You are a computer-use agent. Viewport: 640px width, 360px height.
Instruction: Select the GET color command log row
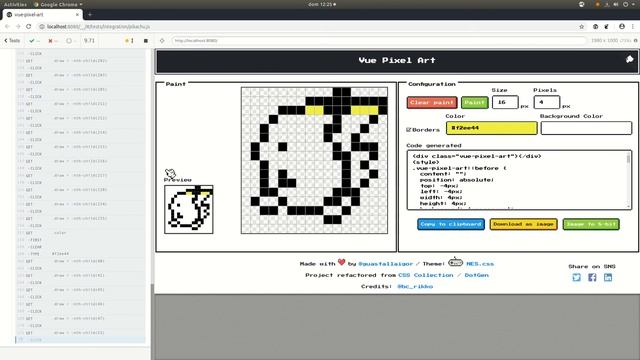tap(80, 233)
